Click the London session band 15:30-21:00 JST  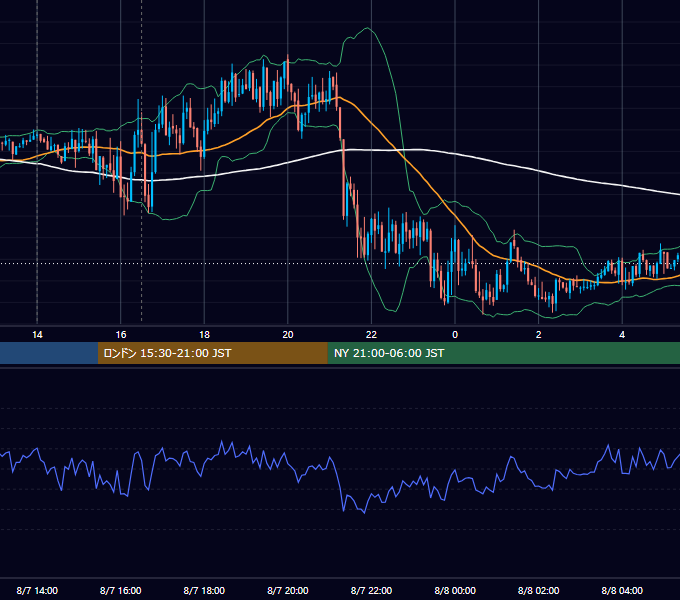point(212,353)
